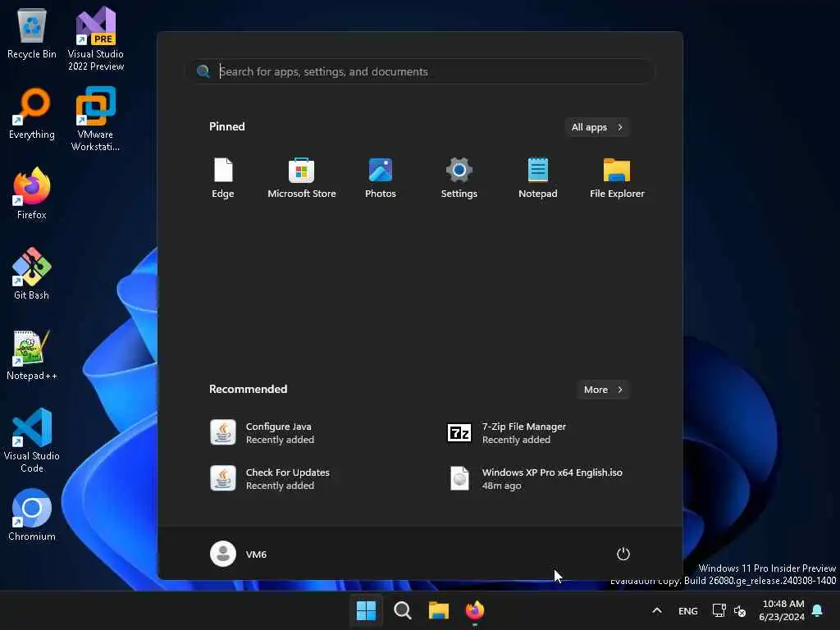Open Search from the taskbar
Image resolution: width=840 pixels, height=630 pixels.
pos(402,610)
